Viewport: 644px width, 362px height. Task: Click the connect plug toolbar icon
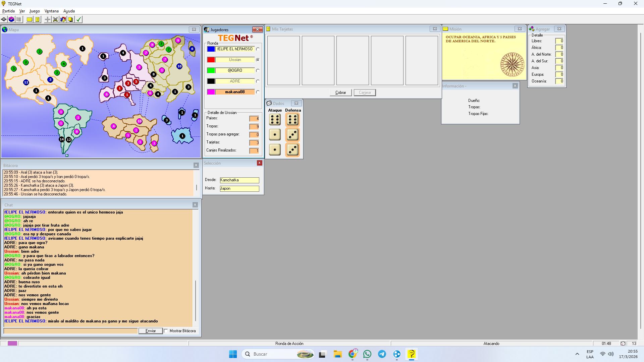click(4, 19)
